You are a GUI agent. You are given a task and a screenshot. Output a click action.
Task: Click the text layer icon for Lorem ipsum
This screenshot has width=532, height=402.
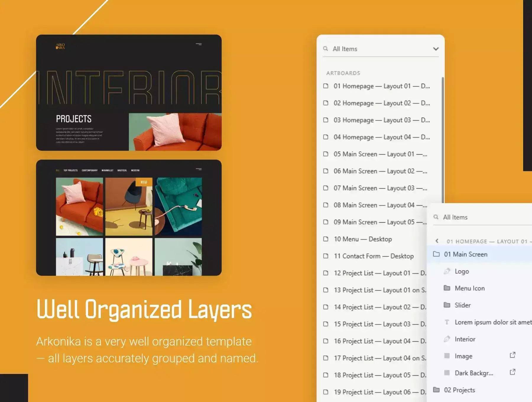[447, 322]
